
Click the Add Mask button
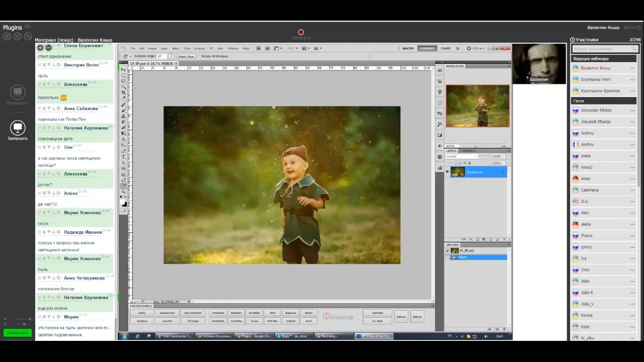click(377, 313)
